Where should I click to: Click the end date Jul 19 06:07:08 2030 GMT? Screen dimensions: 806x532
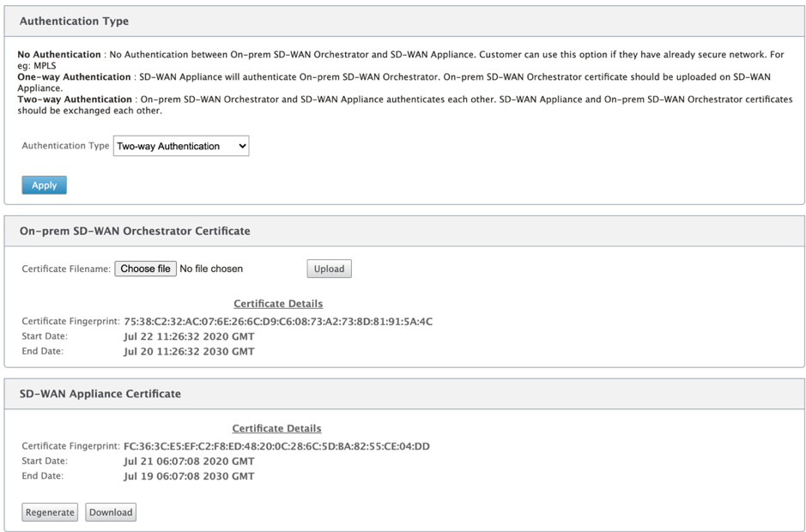[189, 476]
